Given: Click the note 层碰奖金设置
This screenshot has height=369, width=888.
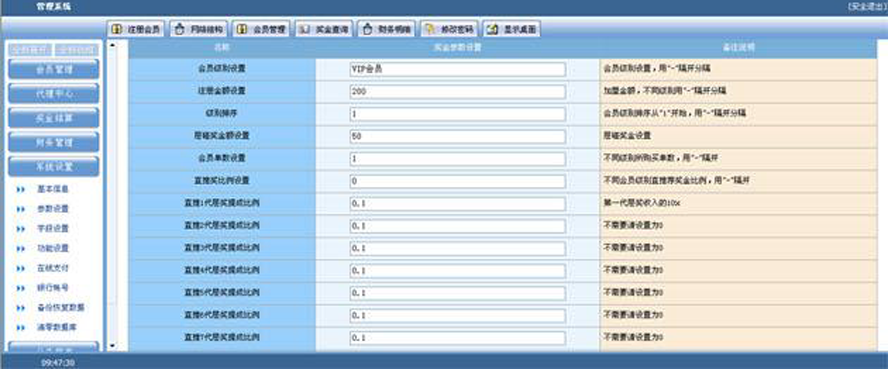Looking at the screenshot, I should [626, 136].
